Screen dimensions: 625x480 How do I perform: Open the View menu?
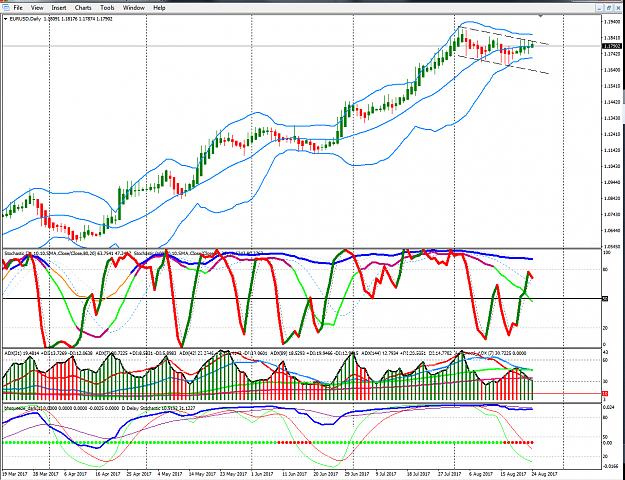click(37, 8)
